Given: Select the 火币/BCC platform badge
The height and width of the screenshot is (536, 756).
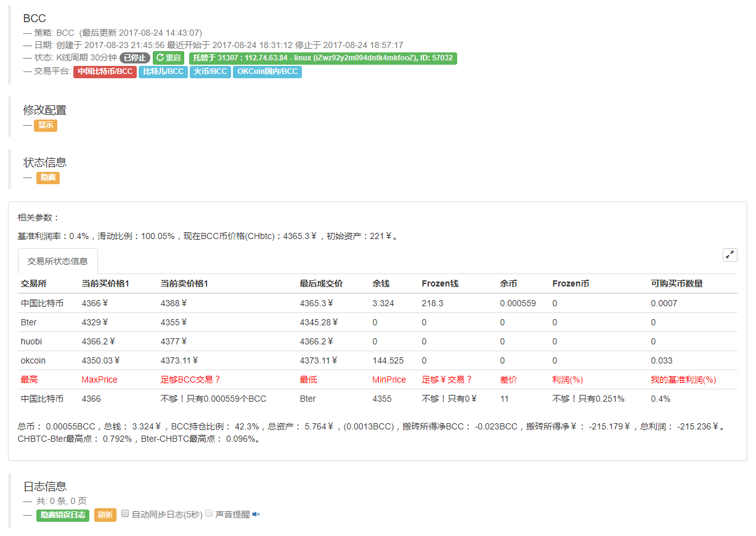Looking at the screenshot, I should 210,71.
